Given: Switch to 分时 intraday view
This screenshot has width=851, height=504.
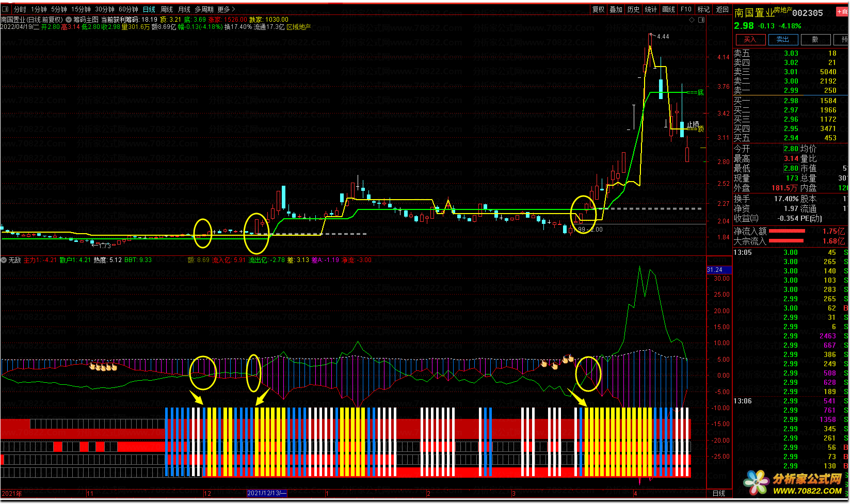Looking at the screenshot, I should tap(20, 9).
